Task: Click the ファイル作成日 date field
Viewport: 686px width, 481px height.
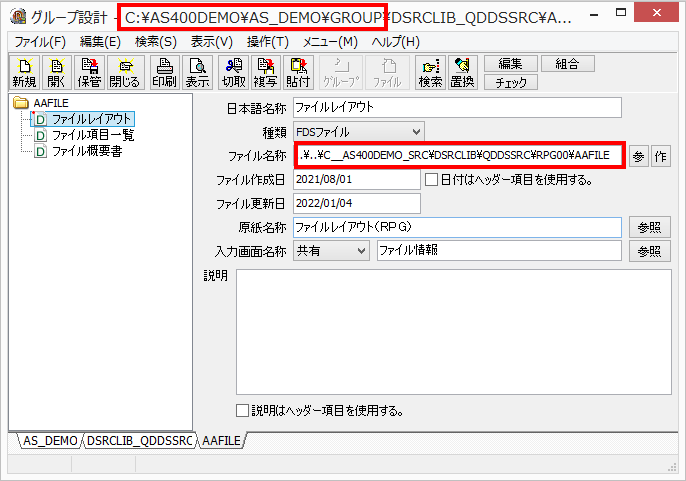Action: point(357,179)
